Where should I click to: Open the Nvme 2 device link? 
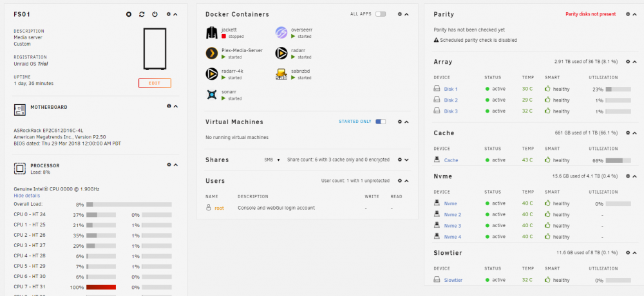click(x=453, y=214)
